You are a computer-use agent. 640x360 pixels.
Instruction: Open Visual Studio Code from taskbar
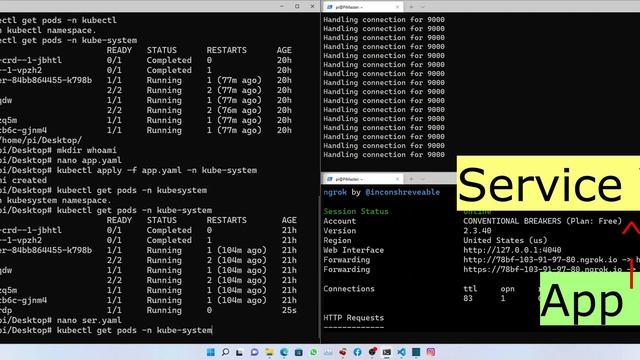point(401,352)
